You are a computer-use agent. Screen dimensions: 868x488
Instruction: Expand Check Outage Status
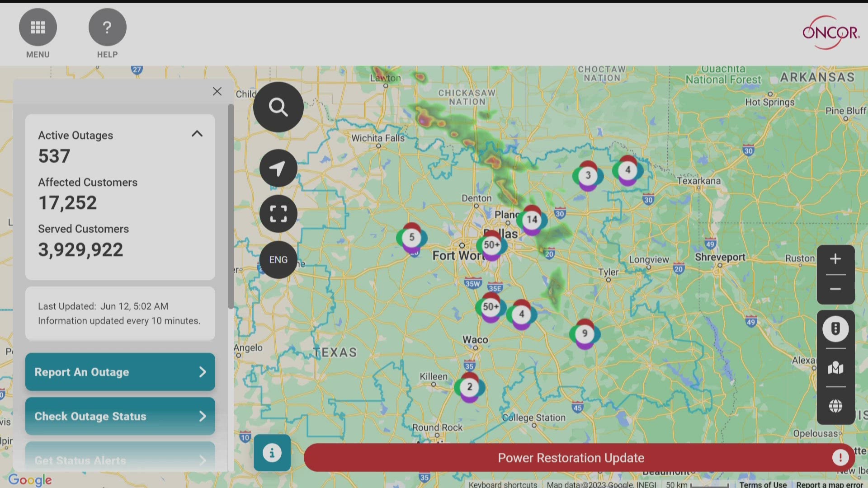click(x=120, y=416)
